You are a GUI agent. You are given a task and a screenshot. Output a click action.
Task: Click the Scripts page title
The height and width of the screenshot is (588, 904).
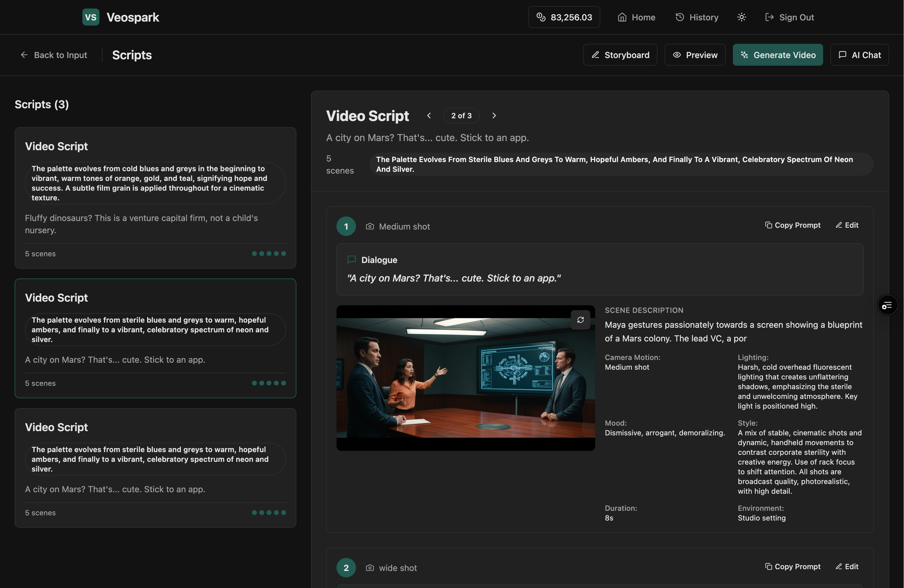(132, 55)
